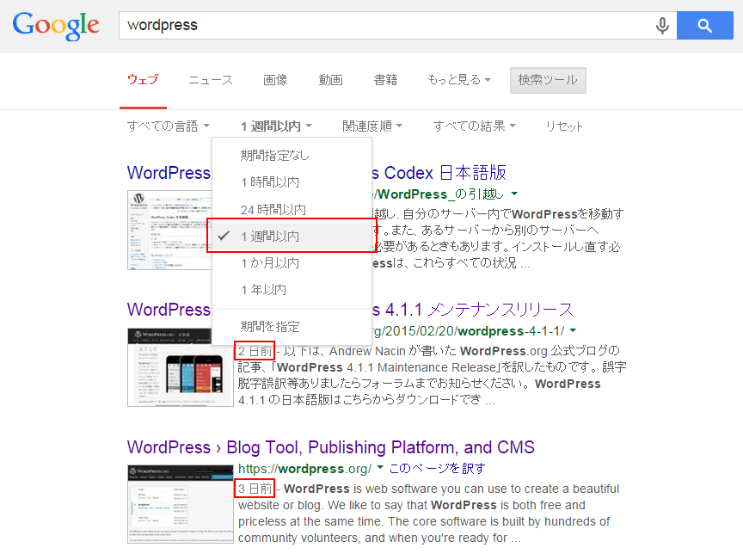Click the Google logo
This screenshot has height=560, width=743.
[56, 26]
